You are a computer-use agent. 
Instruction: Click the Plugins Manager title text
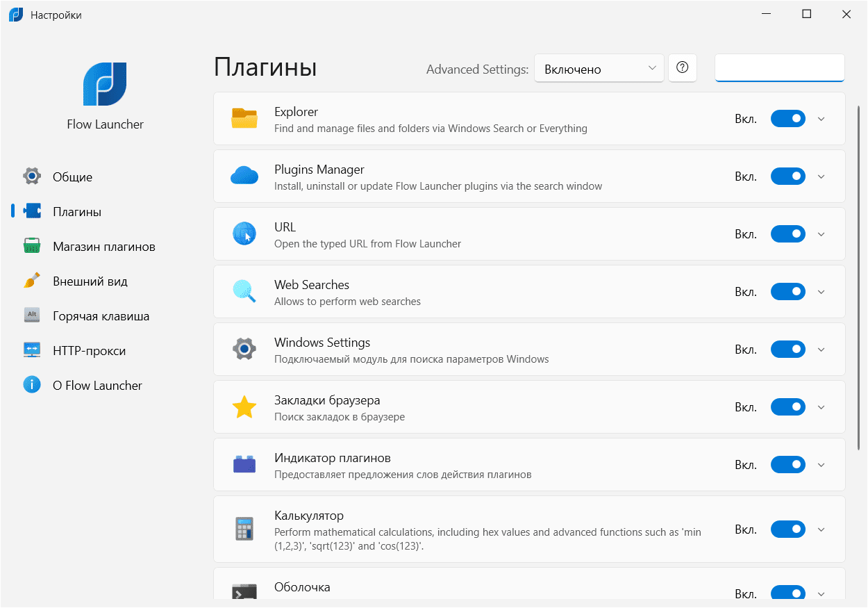pyautogui.click(x=319, y=170)
